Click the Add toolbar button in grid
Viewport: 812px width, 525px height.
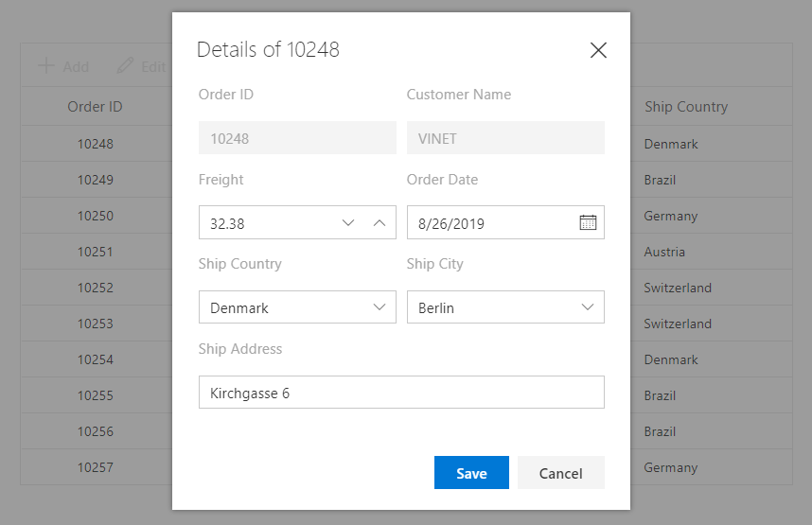tap(63, 66)
